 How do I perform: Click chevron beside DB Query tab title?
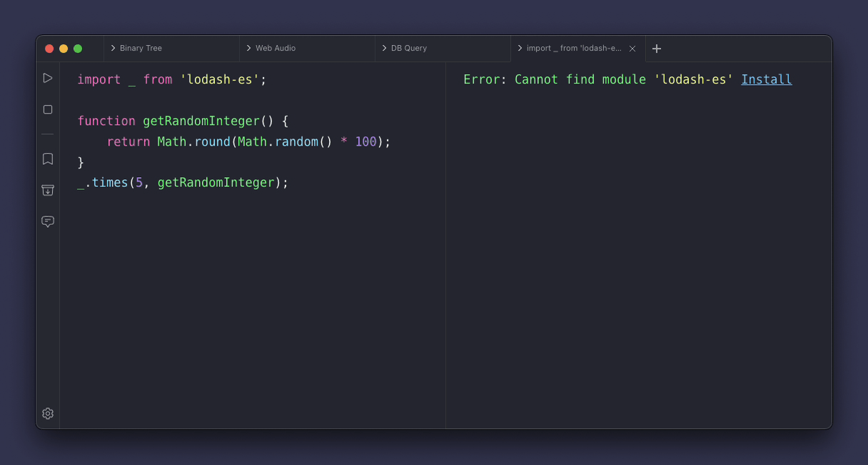point(384,49)
